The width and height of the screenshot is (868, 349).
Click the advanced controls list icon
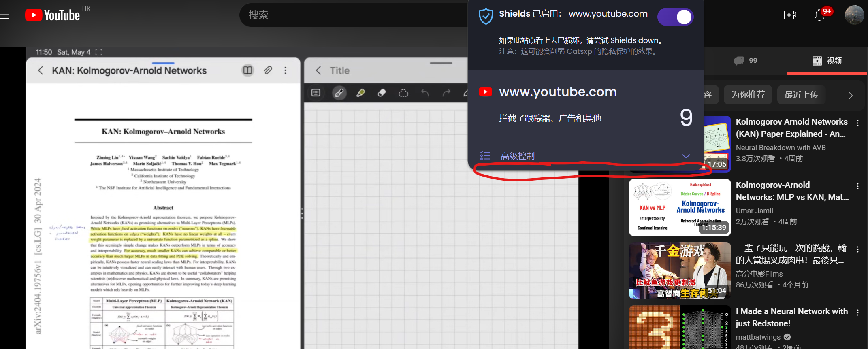click(x=485, y=156)
